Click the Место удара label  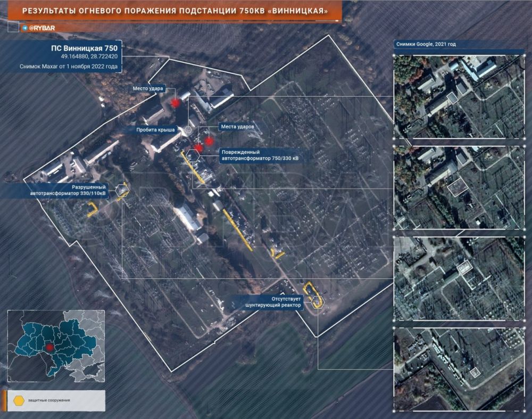(148, 88)
